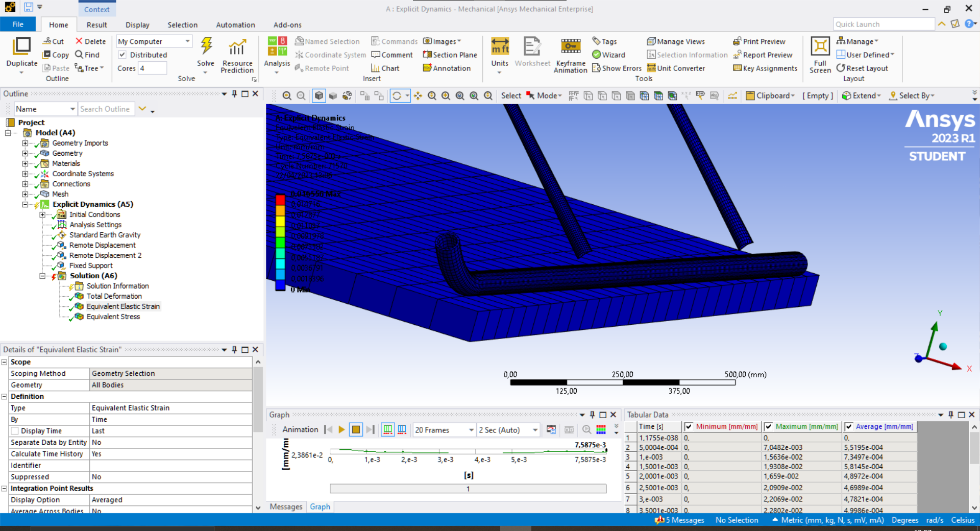Select Equivalent Stress in the outline
980x531 pixels.
tap(113, 317)
